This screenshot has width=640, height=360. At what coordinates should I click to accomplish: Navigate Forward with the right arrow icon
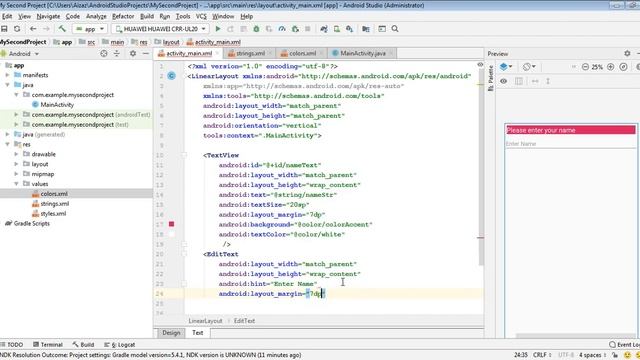(x=46, y=29)
